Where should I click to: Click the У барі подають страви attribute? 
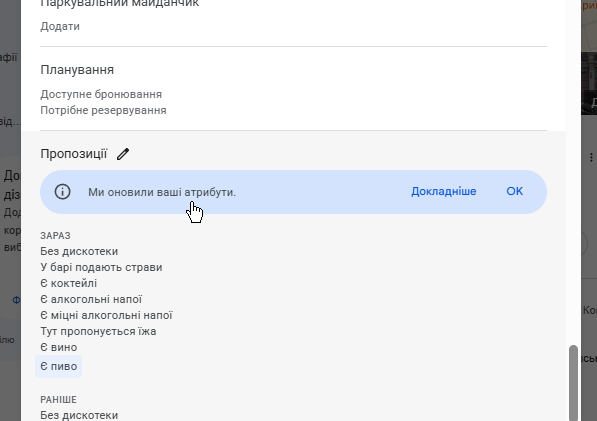(101, 267)
